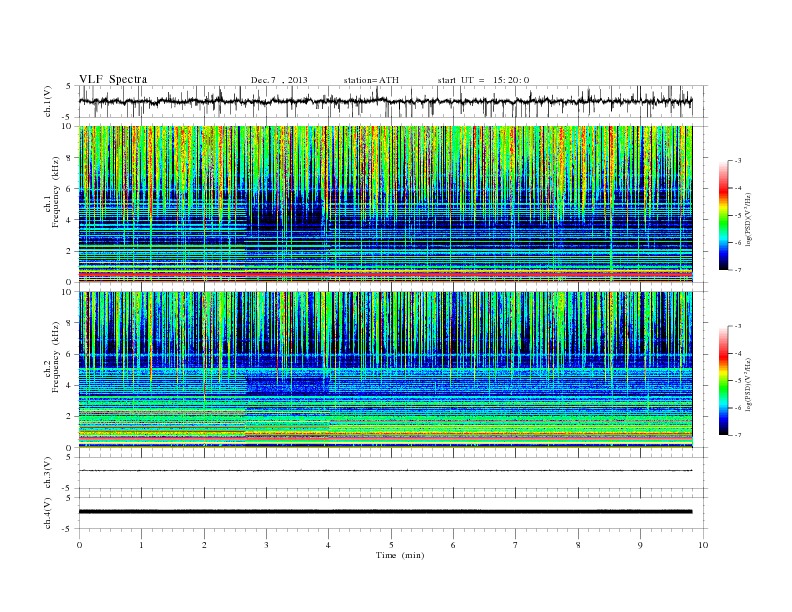The width and height of the screenshot is (792, 612).
Task: Select the date text "Dec. 7, 2013"
Action: (279, 80)
